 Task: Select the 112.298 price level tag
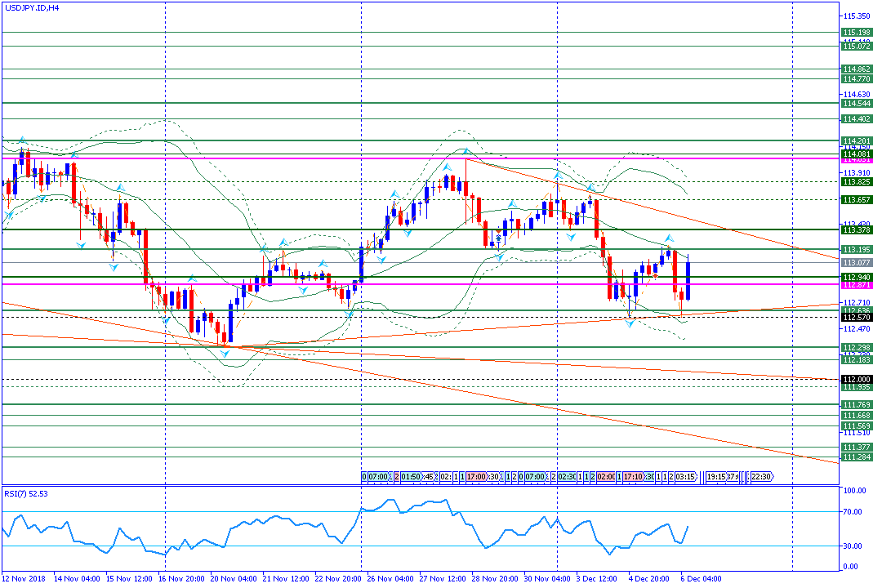[x=857, y=347]
